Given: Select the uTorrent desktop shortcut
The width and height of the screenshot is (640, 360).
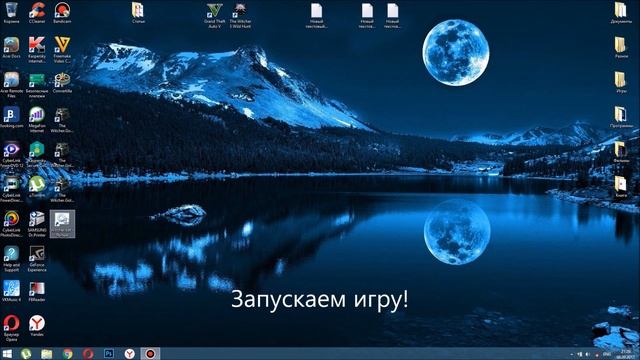Looking at the screenshot, I should click(x=37, y=187).
